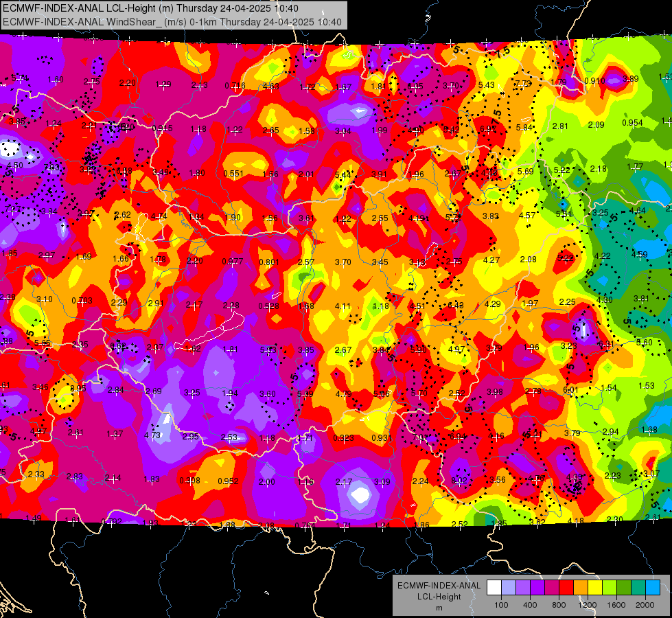Viewport: 672px width, 618px height.
Task: Click the legend label 1600
Action: pyautogui.click(x=616, y=605)
